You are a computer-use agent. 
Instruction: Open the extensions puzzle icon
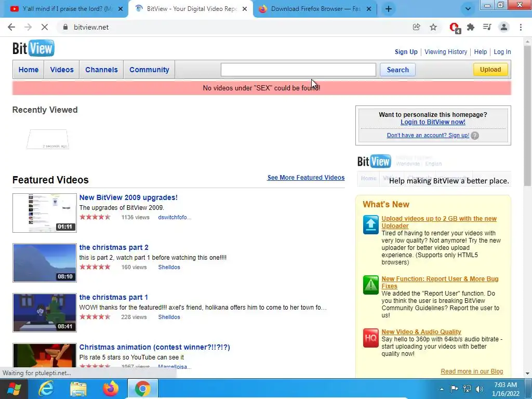pos(471,27)
